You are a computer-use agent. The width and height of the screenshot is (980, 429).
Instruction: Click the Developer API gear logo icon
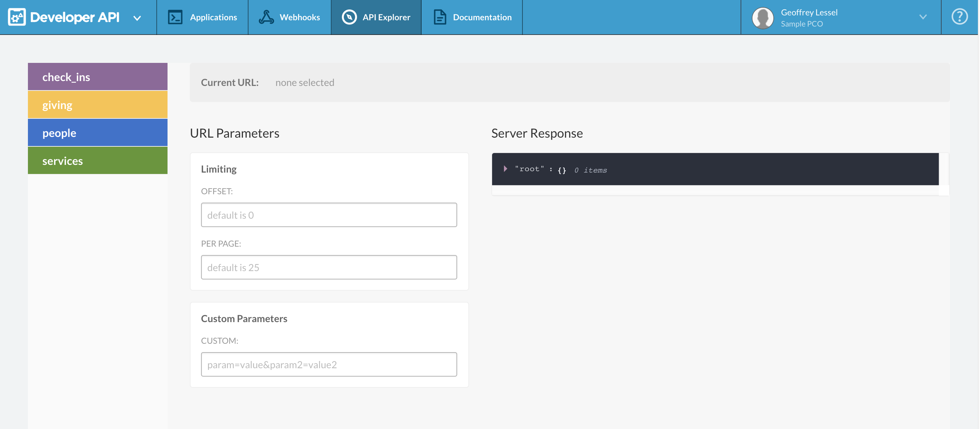click(x=17, y=17)
